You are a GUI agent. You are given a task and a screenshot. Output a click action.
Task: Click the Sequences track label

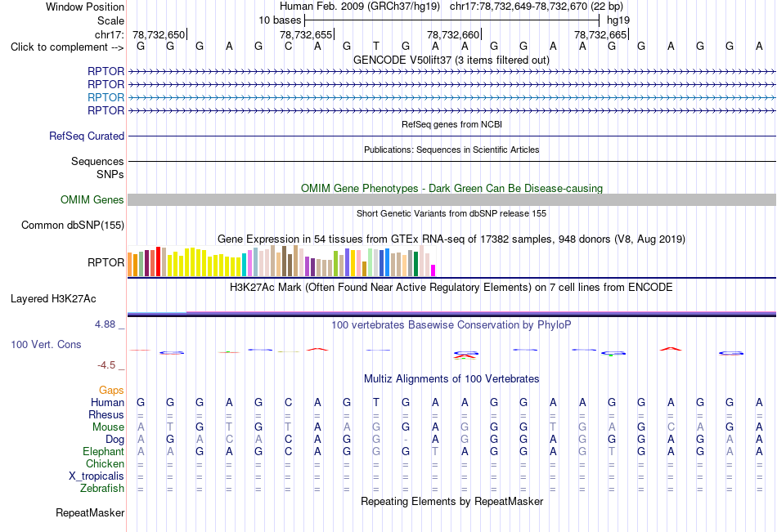[97, 162]
